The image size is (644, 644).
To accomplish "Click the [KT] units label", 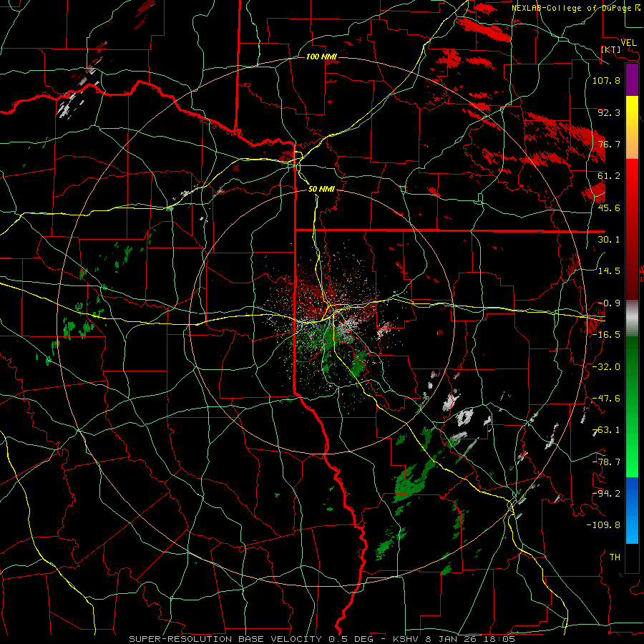I will point(611,49).
